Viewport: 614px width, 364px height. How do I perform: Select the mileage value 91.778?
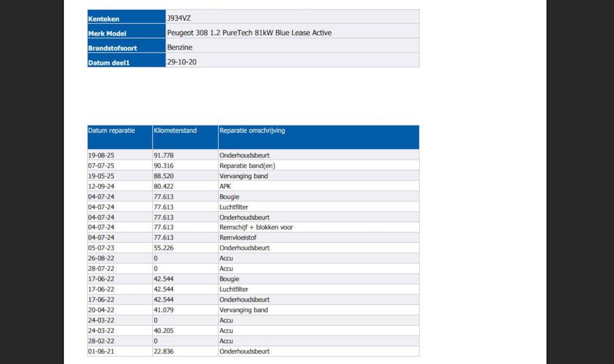[x=163, y=155]
